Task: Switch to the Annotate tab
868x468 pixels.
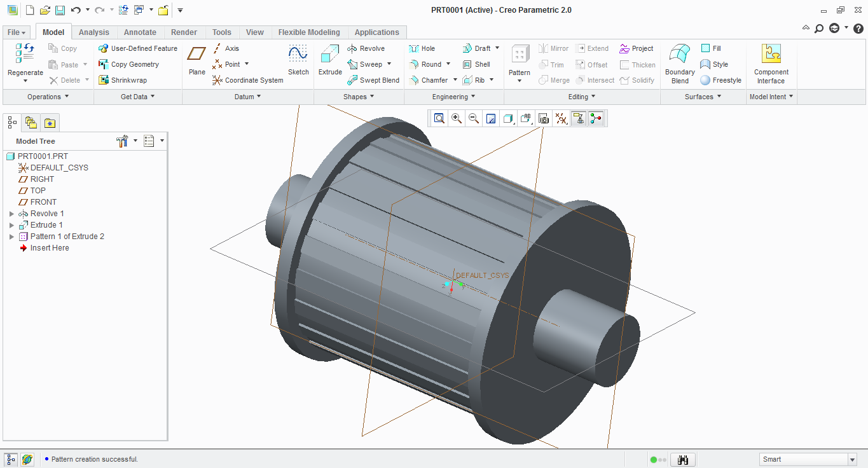Action: point(140,32)
